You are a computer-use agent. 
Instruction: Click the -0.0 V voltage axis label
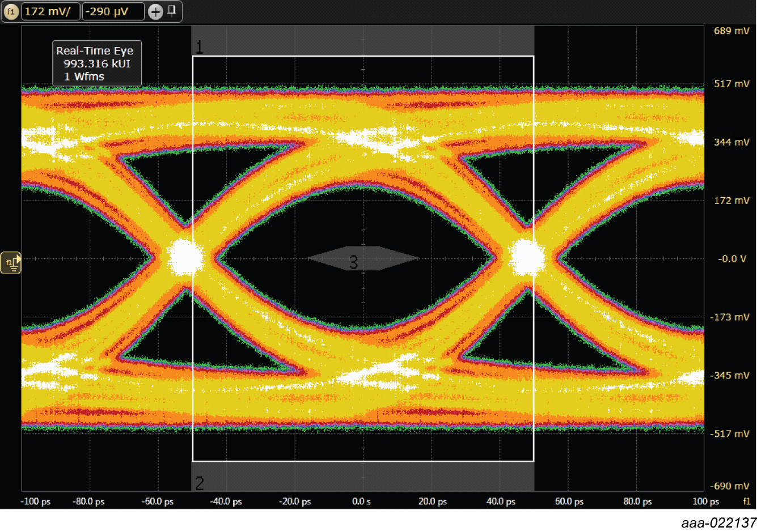click(x=731, y=259)
